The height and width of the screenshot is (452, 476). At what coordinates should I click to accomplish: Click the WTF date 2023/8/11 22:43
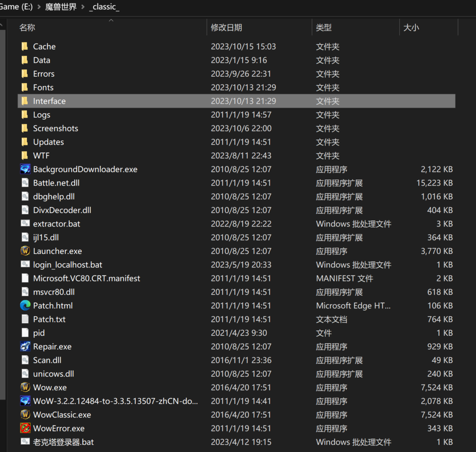(241, 156)
